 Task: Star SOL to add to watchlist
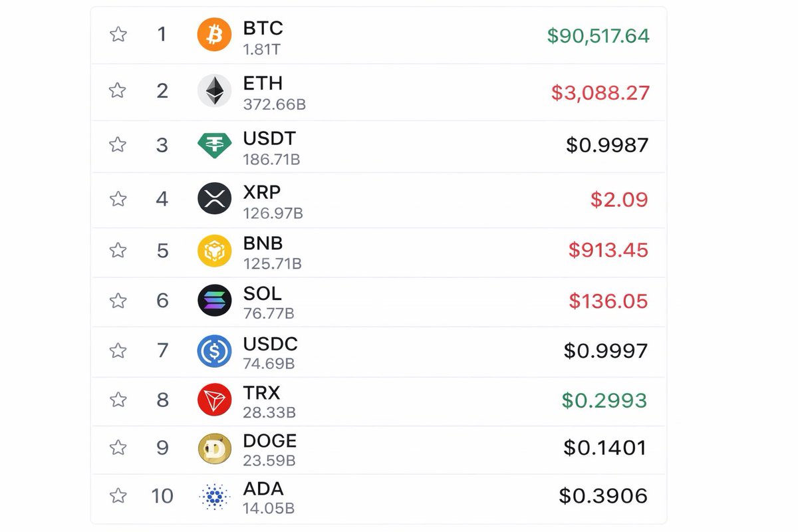[118, 301]
